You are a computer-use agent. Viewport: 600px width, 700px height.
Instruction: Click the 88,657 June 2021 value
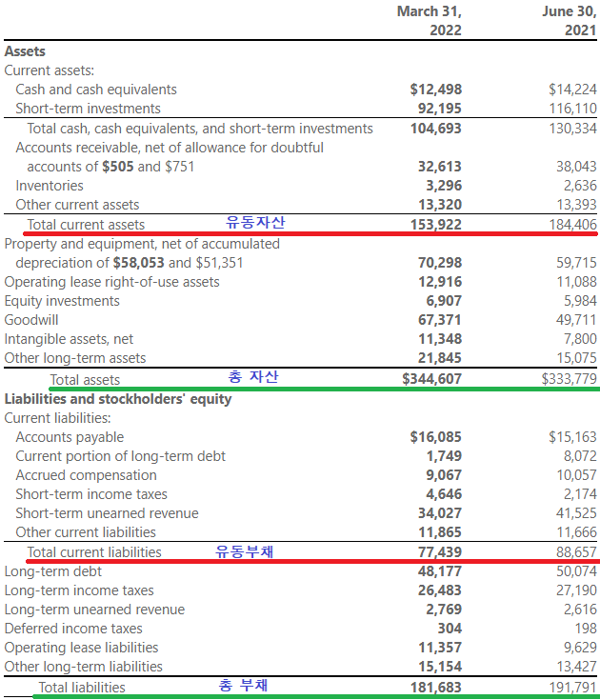pos(576,552)
